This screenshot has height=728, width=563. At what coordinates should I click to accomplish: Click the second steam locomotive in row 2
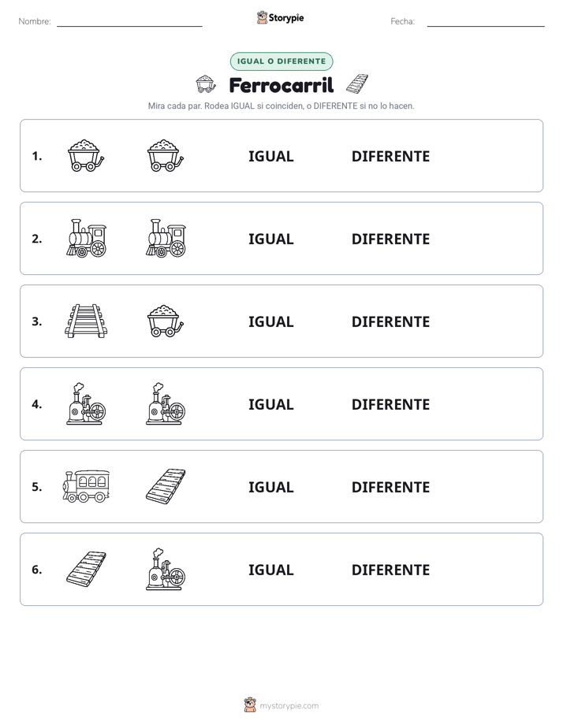point(166,238)
